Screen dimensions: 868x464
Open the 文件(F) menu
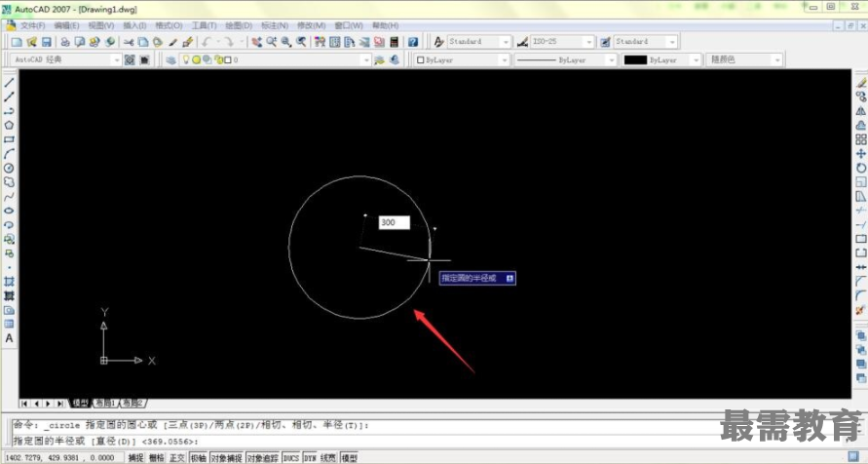[32, 26]
